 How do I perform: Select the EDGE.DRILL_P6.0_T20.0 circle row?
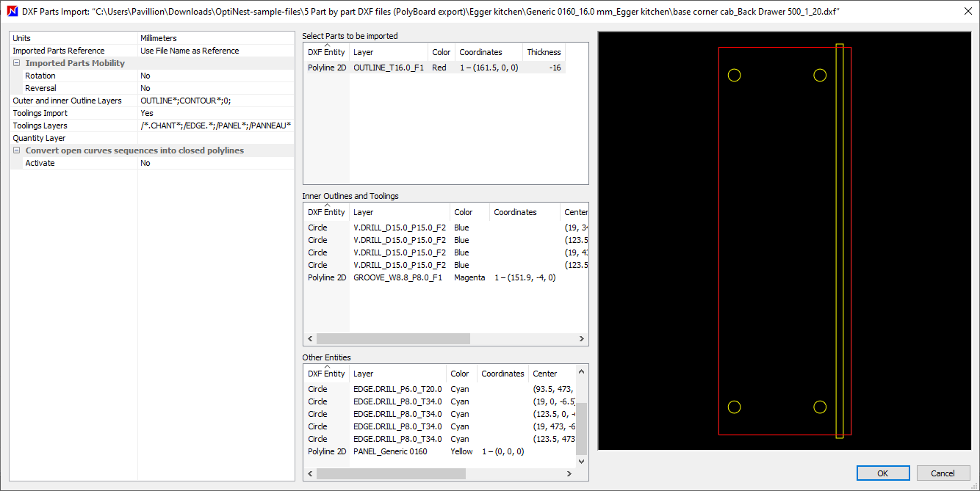click(x=439, y=389)
